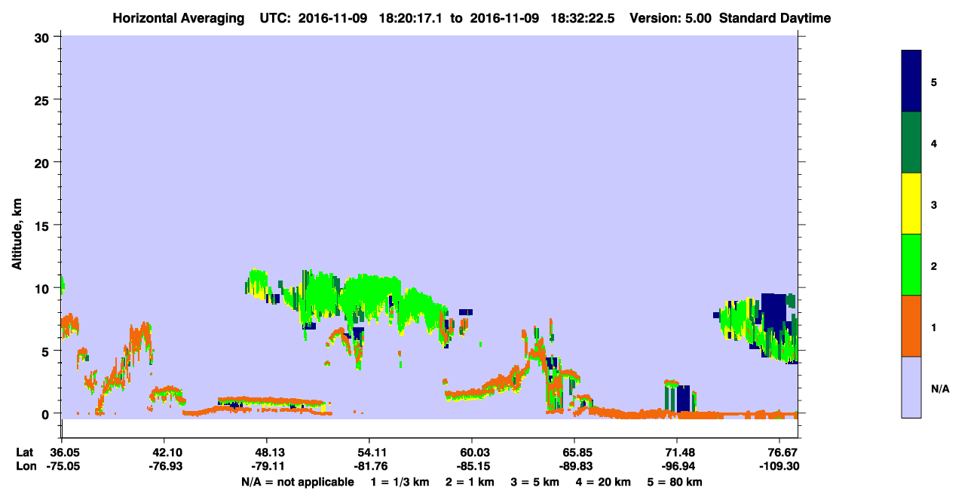This screenshot has width=980, height=503.
Task: Click the '3 = 5 km' legend note
Action: tap(535, 481)
